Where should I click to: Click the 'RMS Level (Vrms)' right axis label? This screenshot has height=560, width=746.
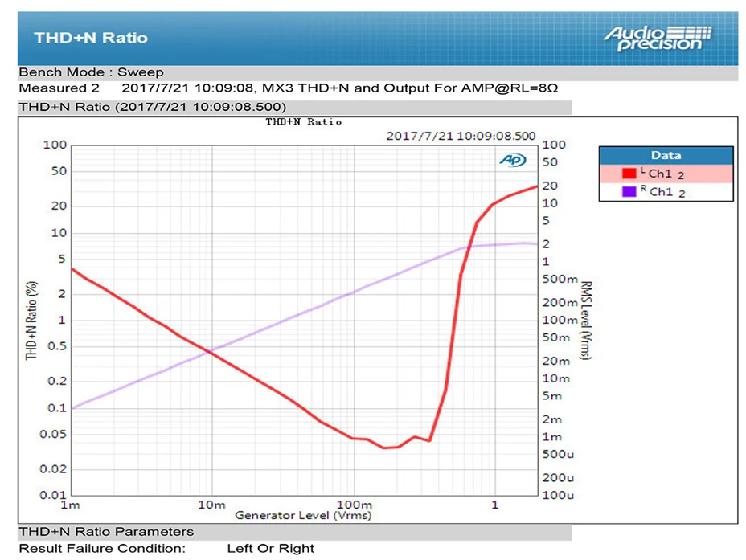[x=586, y=320]
